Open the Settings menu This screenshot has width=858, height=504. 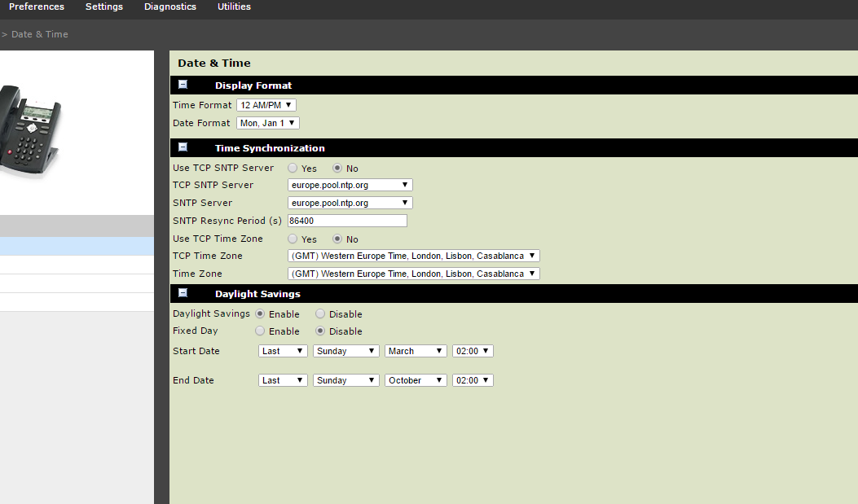(x=104, y=7)
